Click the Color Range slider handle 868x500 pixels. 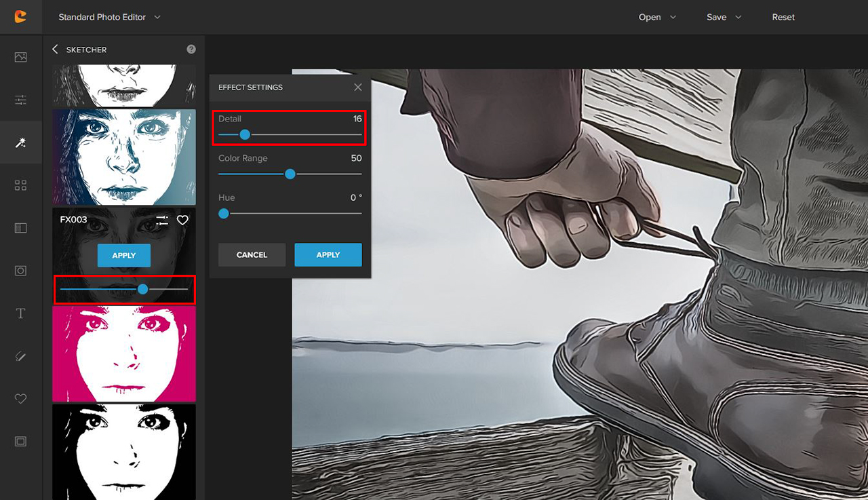[290, 174]
